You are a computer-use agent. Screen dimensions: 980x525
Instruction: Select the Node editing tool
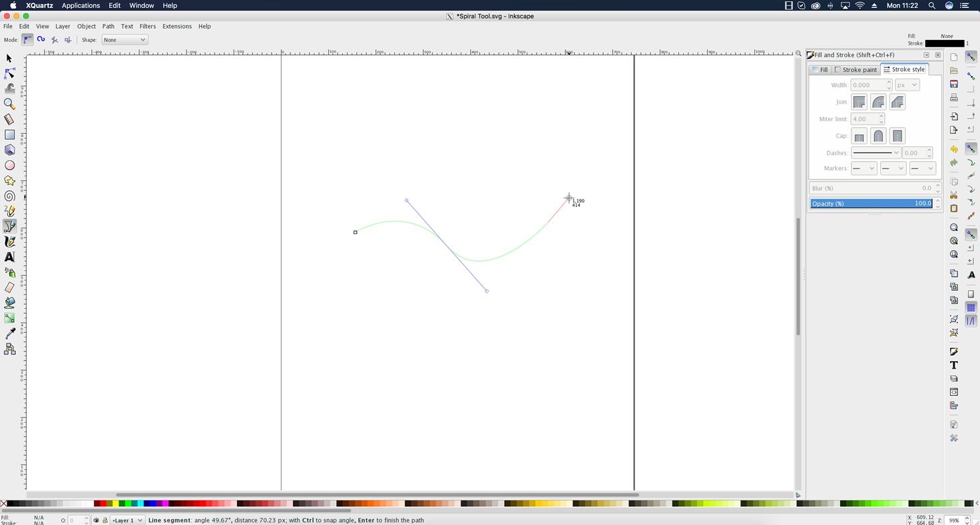point(9,74)
